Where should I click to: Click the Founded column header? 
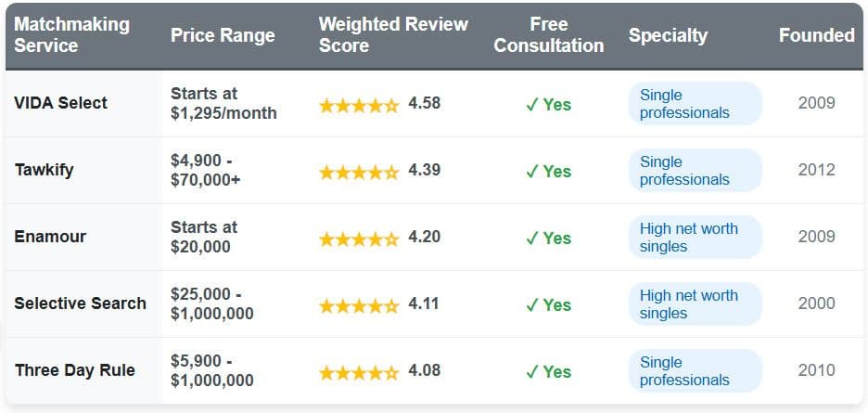pos(816,35)
